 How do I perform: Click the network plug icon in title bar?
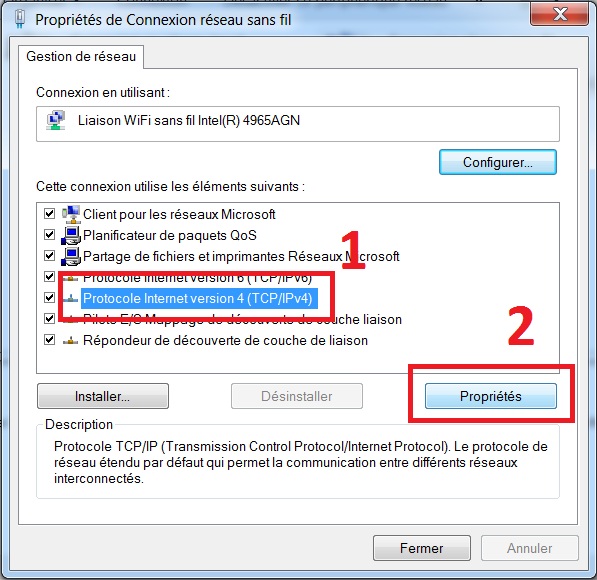click(x=20, y=19)
